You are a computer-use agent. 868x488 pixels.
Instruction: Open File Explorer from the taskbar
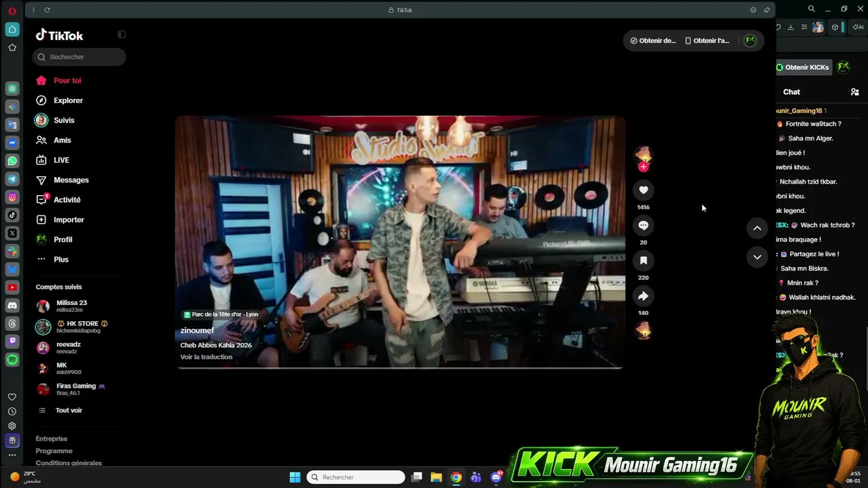[x=436, y=477]
